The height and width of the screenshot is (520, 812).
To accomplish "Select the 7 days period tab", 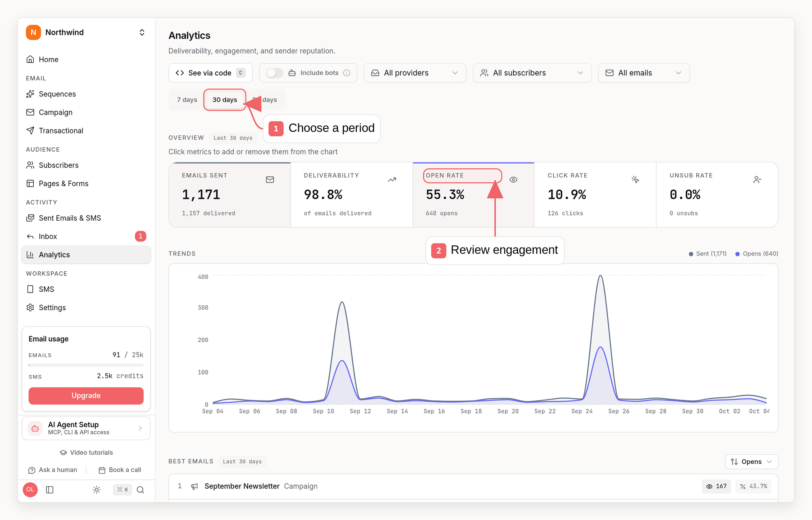I will 187,100.
